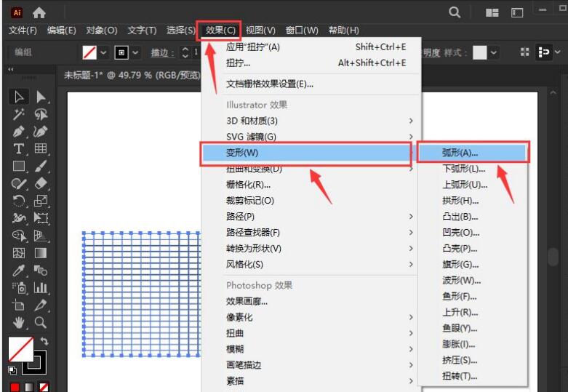Select the Hand tool

[20, 322]
